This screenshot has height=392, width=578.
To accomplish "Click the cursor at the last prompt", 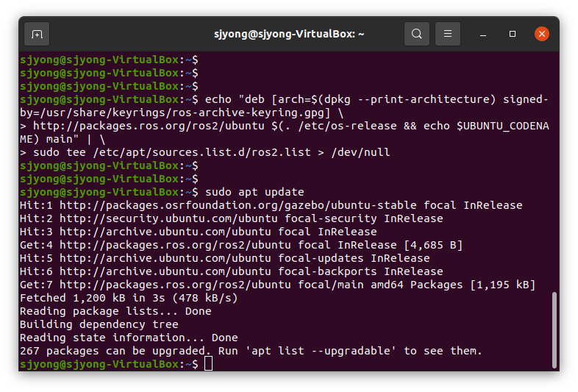I will [x=208, y=363].
